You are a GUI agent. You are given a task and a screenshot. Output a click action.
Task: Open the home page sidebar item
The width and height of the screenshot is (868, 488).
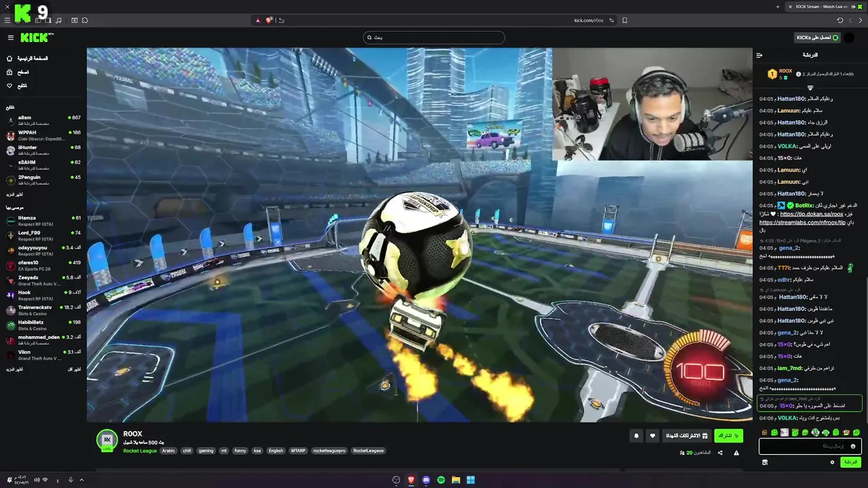pos(27,58)
